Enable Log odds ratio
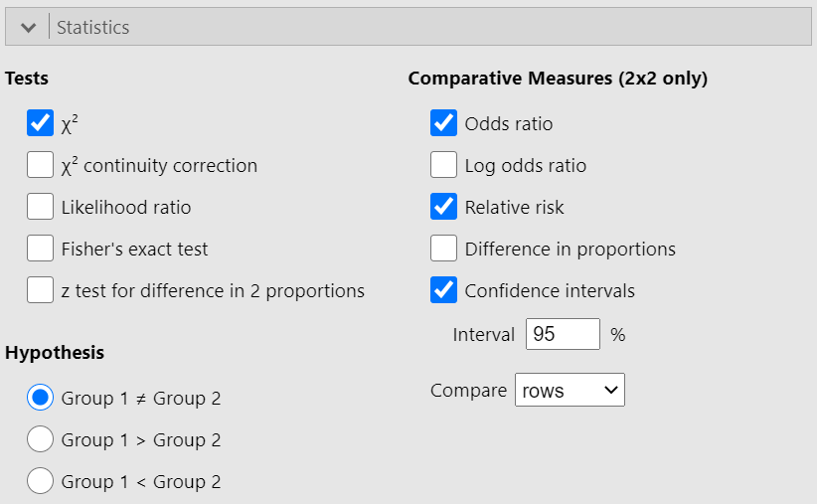Screen dimensions: 817x504 tap(443, 165)
